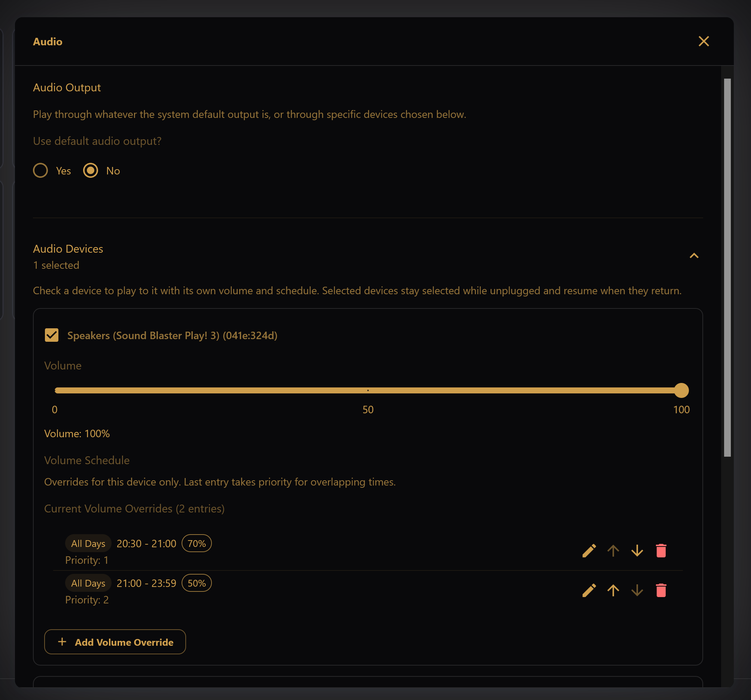Delete the 50% volume override entry
The image size is (751, 700).
click(x=661, y=590)
